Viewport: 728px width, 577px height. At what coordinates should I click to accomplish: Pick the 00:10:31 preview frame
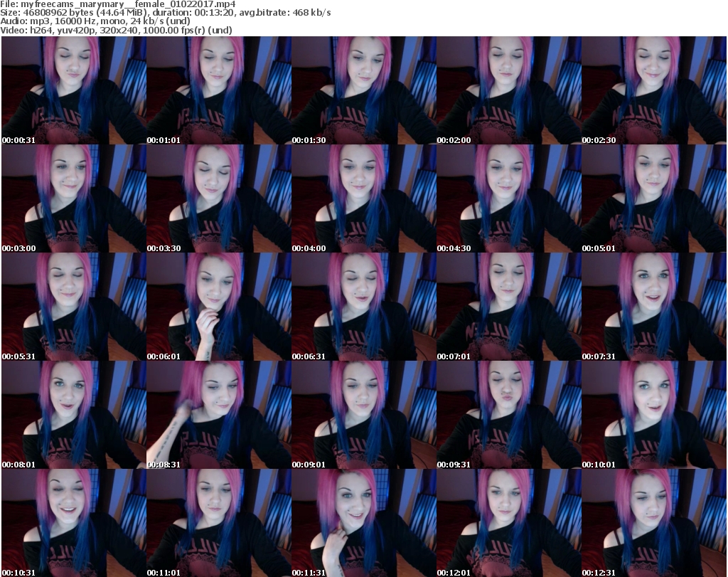coord(74,523)
